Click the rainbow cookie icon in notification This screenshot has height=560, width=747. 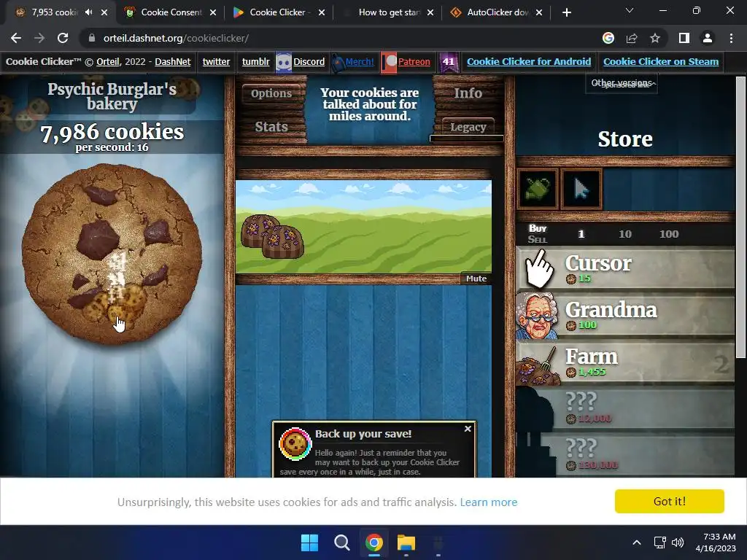click(295, 444)
